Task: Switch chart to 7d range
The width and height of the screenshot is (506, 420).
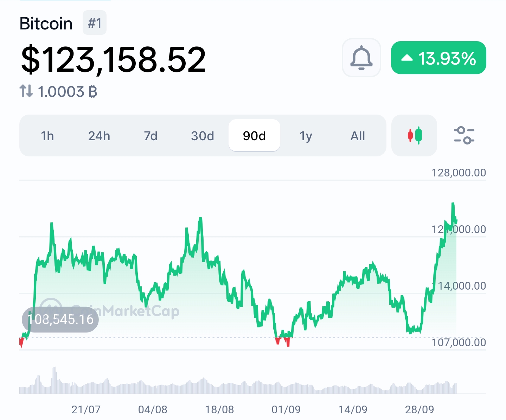Action: [x=151, y=136]
